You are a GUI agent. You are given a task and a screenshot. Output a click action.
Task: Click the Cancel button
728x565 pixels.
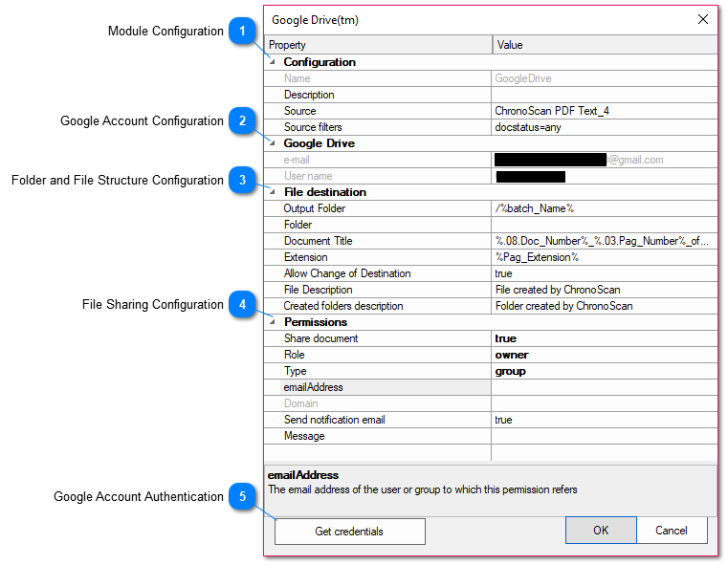(672, 531)
